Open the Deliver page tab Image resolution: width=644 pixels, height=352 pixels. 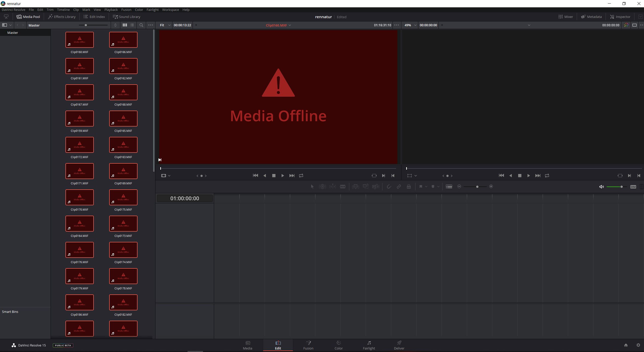tap(399, 345)
